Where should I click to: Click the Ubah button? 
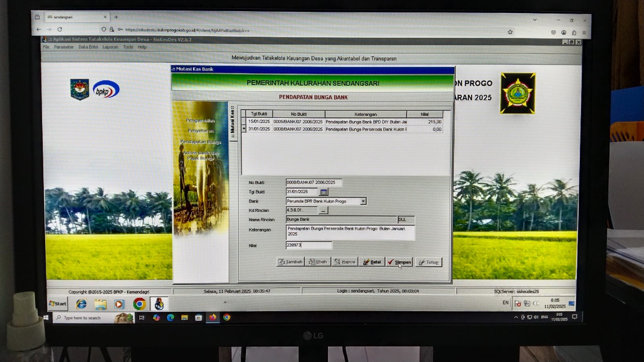pos(318,262)
